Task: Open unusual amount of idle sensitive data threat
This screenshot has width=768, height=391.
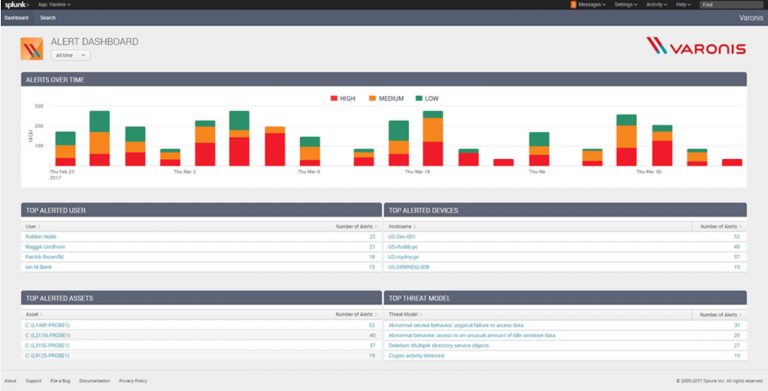Action: tap(472, 336)
